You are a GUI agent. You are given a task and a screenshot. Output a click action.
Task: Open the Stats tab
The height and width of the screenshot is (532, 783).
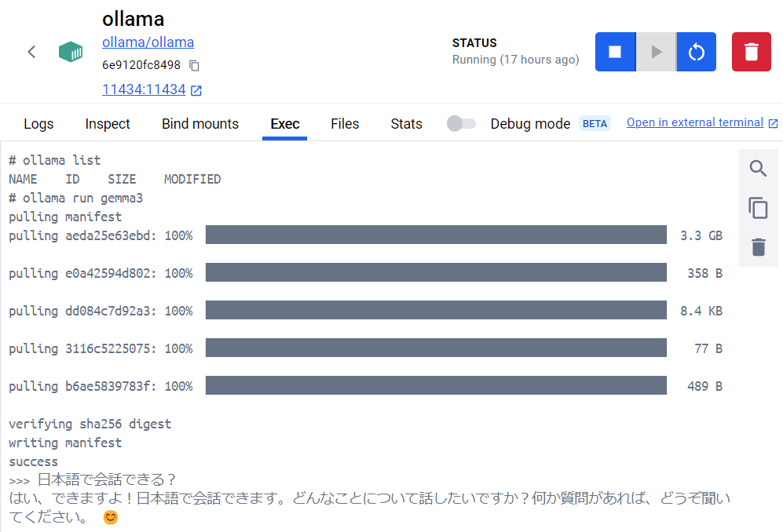pyautogui.click(x=406, y=124)
